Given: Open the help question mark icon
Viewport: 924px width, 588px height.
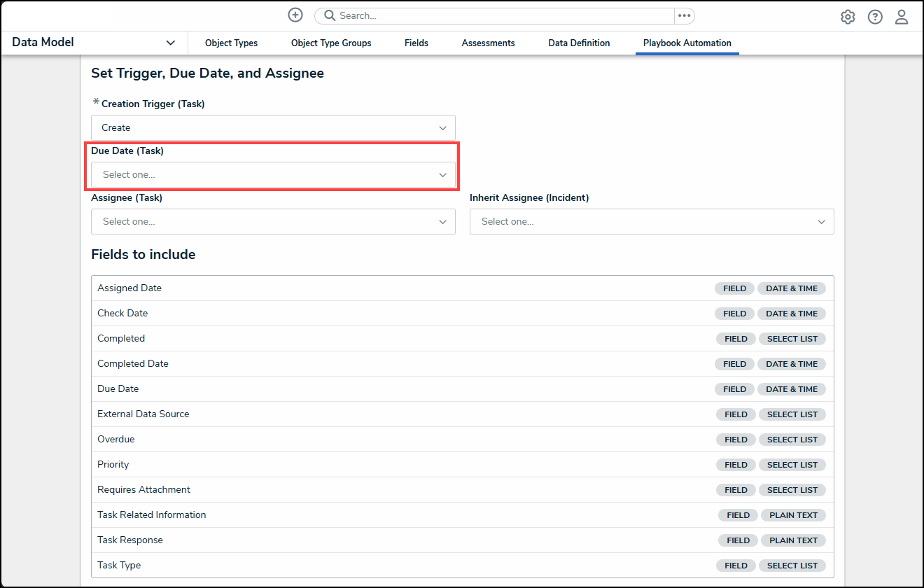Looking at the screenshot, I should coord(875,17).
